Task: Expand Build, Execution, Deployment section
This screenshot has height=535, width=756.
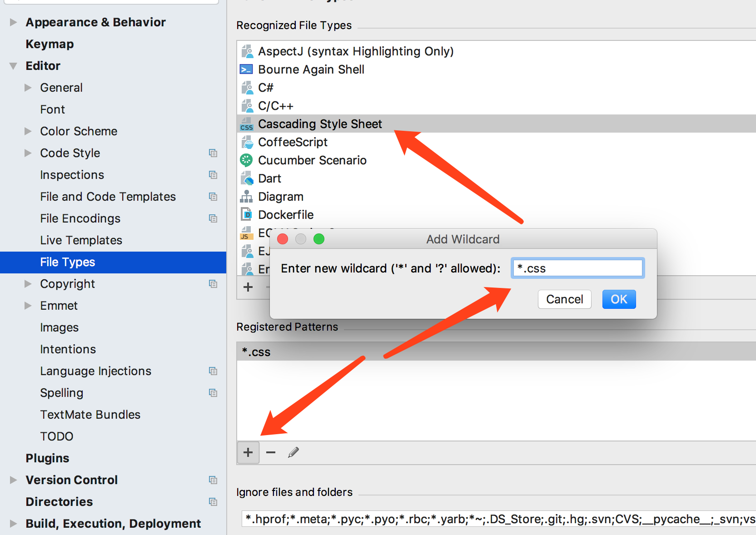Action: tap(13, 524)
